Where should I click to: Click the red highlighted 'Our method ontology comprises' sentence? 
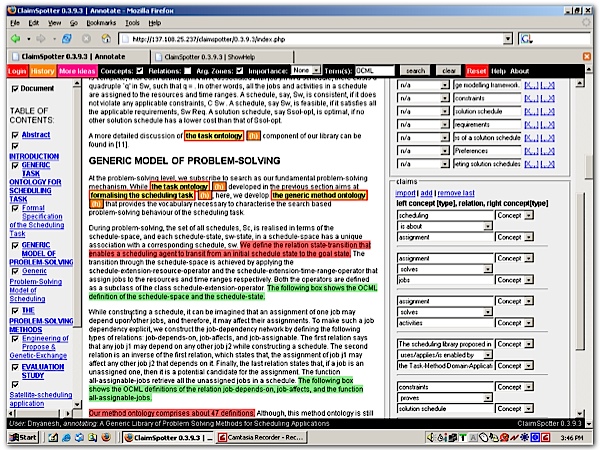pos(172,413)
